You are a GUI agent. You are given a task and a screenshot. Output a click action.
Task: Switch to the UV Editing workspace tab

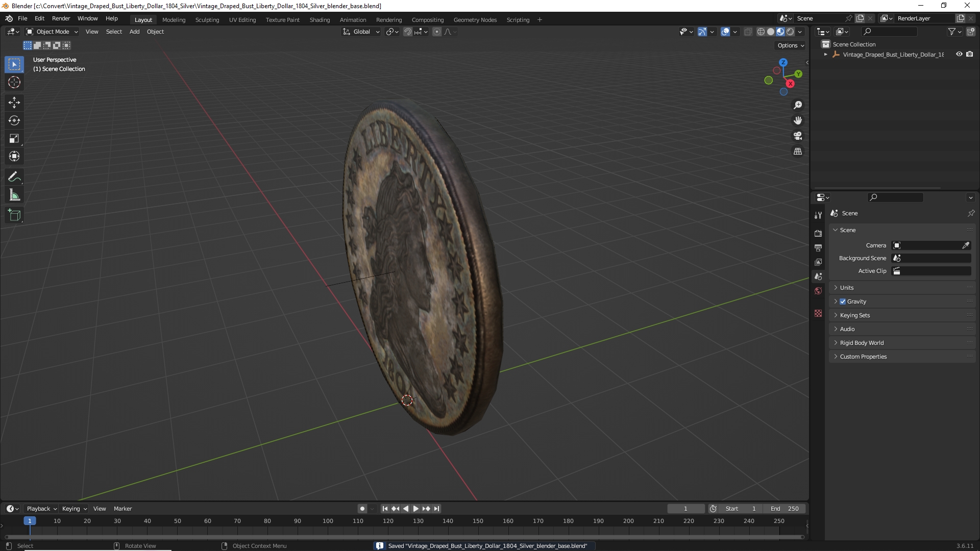click(242, 20)
